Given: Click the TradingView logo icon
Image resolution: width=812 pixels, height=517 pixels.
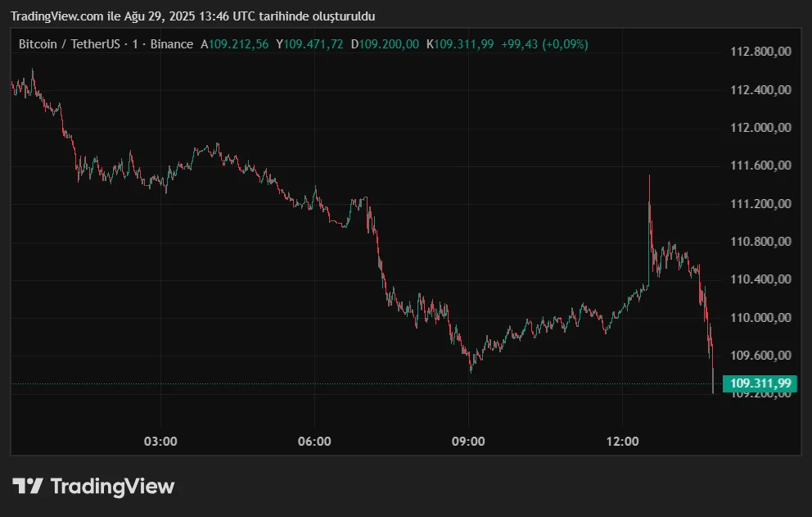Looking at the screenshot, I should click(x=28, y=486).
